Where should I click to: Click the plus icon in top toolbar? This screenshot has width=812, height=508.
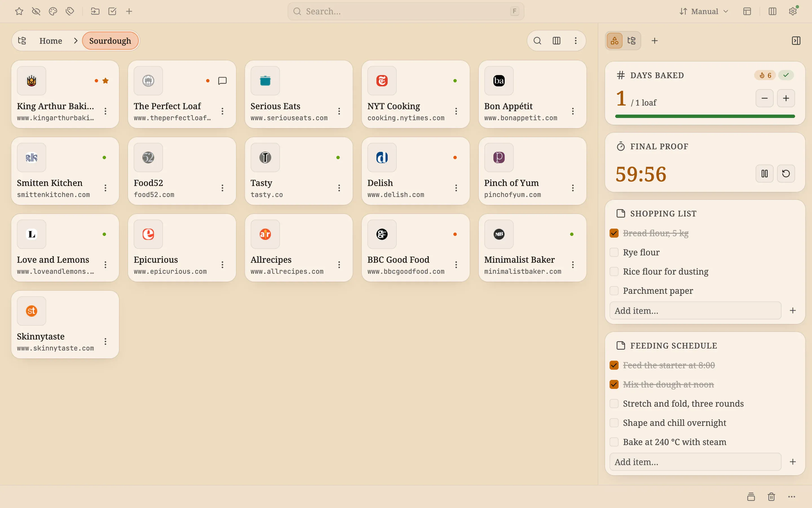(x=129, y=11)
